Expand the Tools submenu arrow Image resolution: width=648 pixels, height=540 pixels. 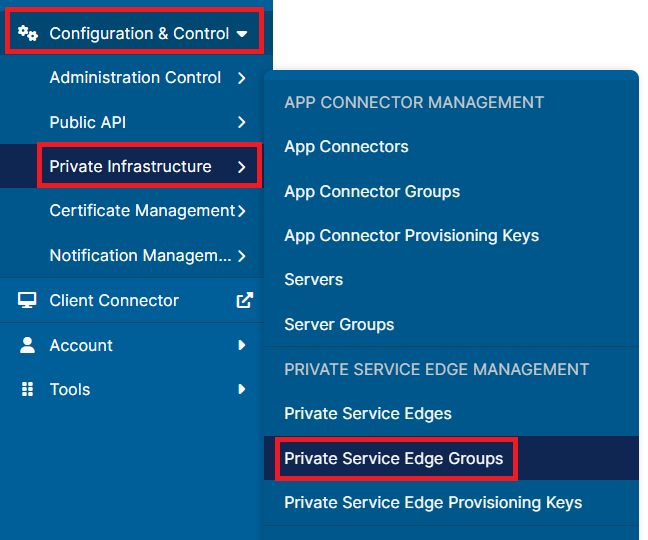pos(242,389)
